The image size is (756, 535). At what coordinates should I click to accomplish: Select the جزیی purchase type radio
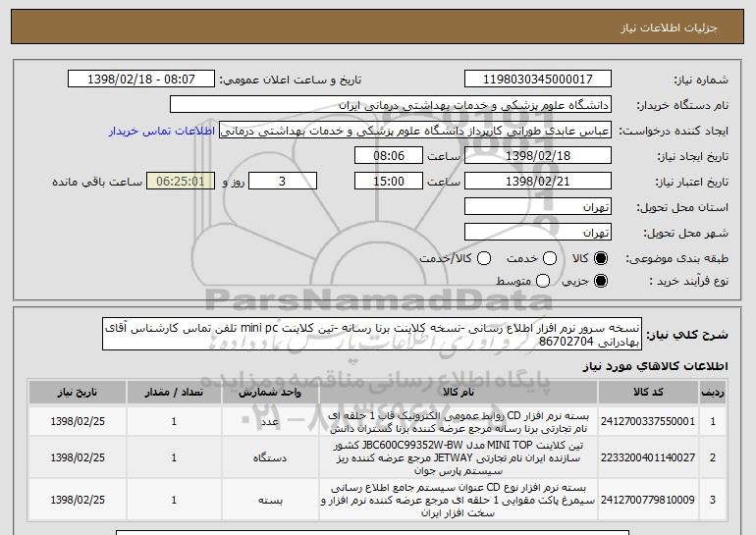[601, 281]
